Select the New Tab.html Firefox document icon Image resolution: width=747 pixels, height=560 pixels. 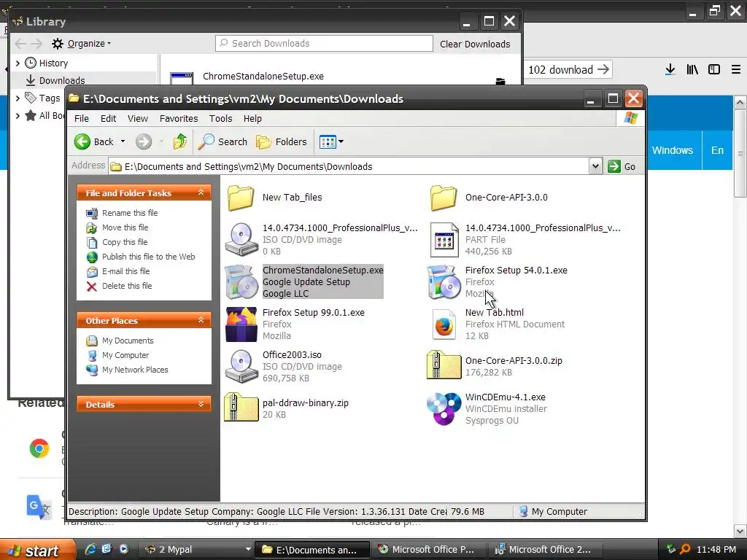444,324
